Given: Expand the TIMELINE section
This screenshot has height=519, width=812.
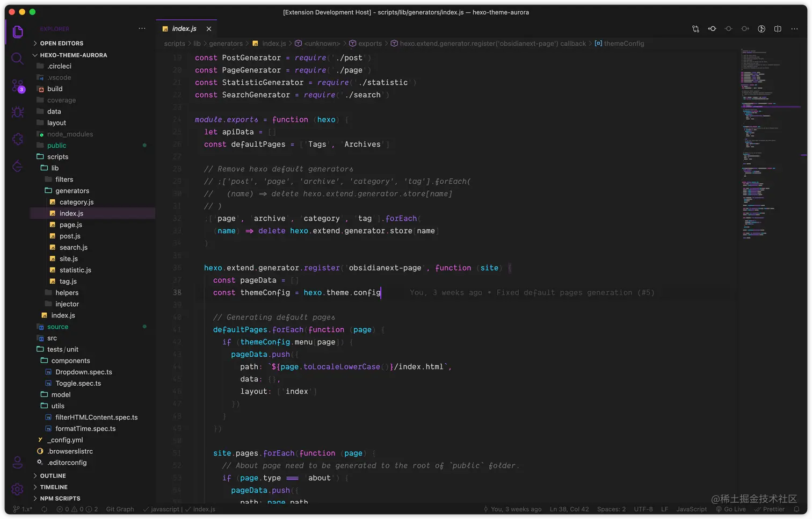Looking at the screenshot, I should pyautogui.click(x=54, y=487).
